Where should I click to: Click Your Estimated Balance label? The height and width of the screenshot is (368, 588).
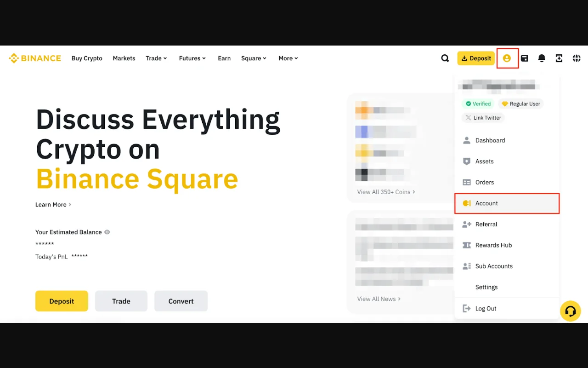[68, 232]
